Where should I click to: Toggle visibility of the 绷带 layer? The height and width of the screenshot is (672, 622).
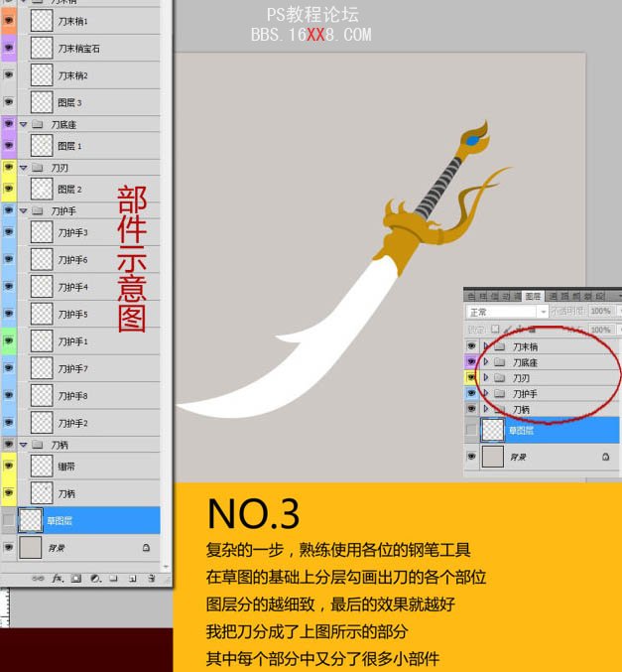[9, 466]
